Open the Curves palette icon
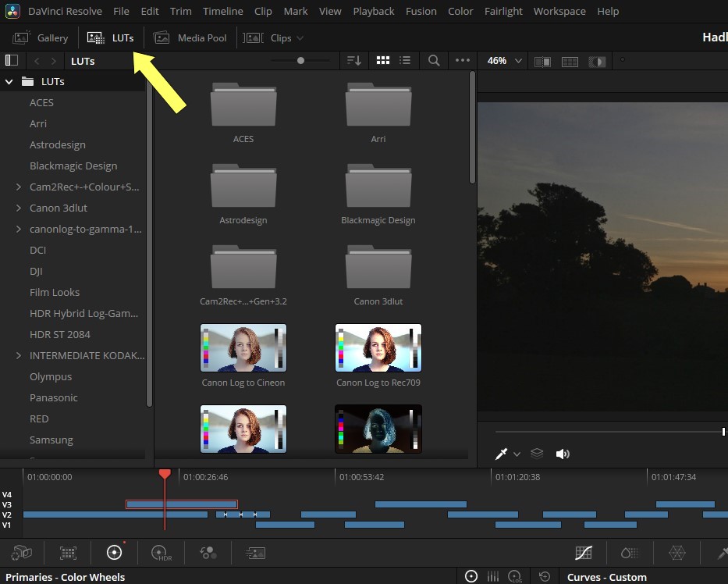This screenshot has height=584, width=728. (x=583, y=553)
